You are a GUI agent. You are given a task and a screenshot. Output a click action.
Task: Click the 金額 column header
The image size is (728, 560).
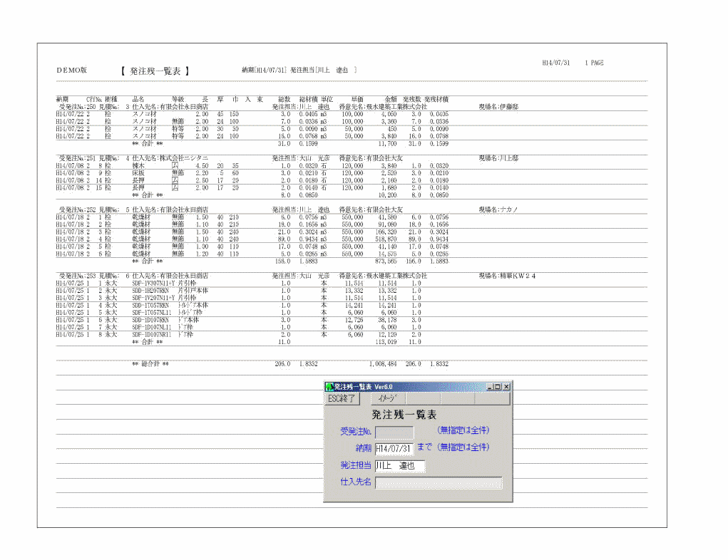[391, 99]
